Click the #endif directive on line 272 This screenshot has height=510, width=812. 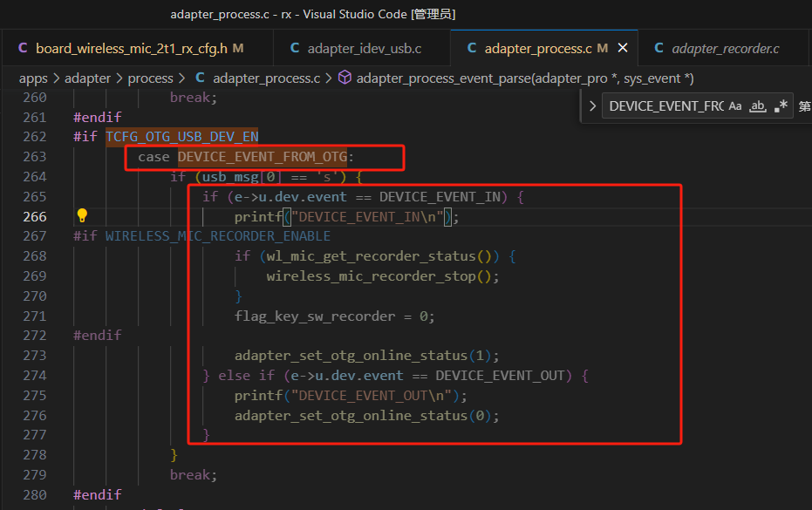[98, 336]
